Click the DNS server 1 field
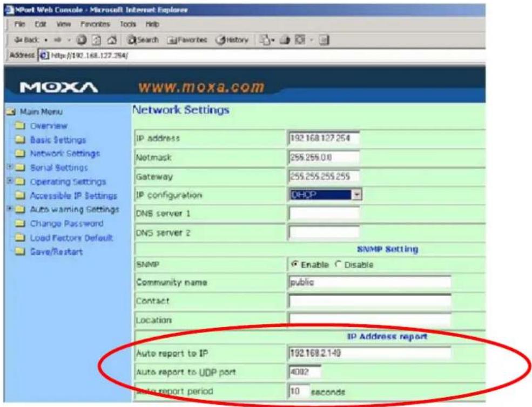 (324, 213)
